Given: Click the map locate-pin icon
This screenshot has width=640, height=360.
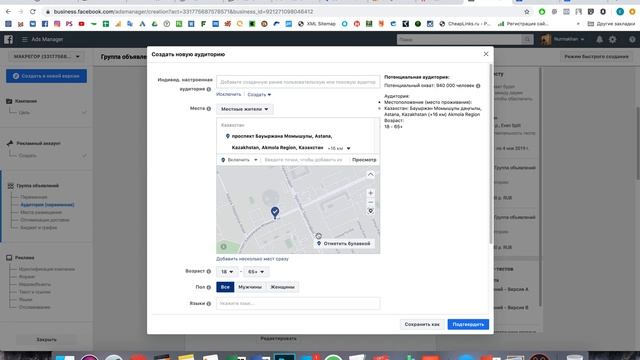Looking at the screenshot, I should coord(370,211).
